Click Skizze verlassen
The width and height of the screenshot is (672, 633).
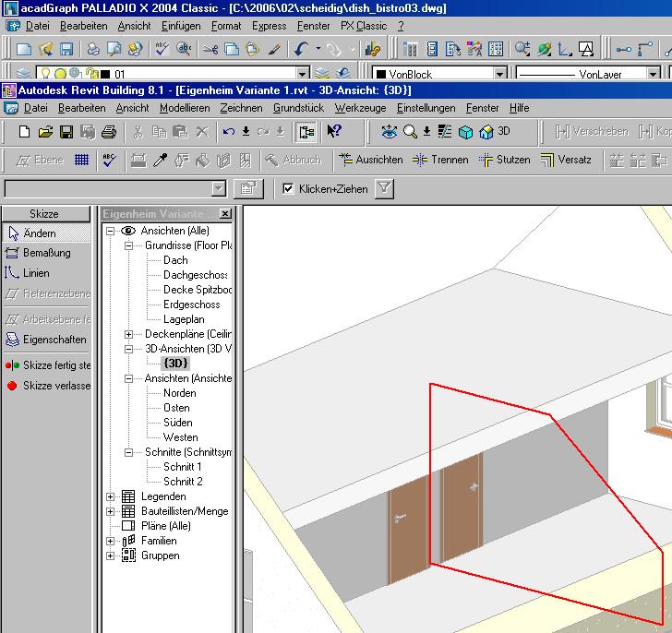[x=47, y=386]
